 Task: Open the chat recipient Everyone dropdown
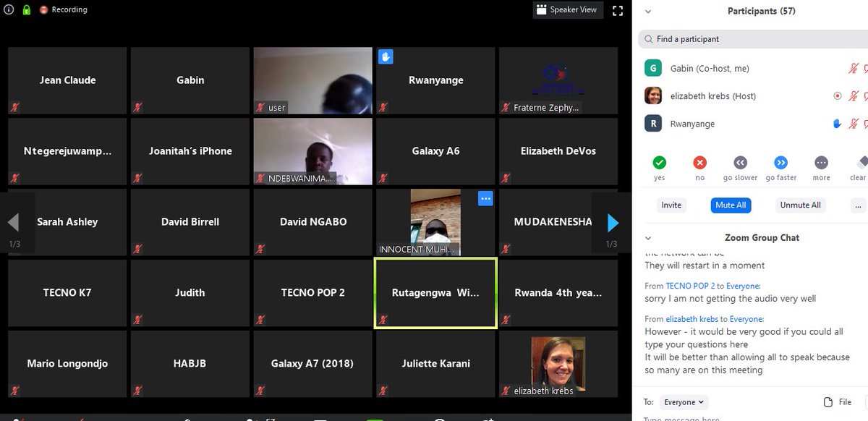tap(684, 402)
